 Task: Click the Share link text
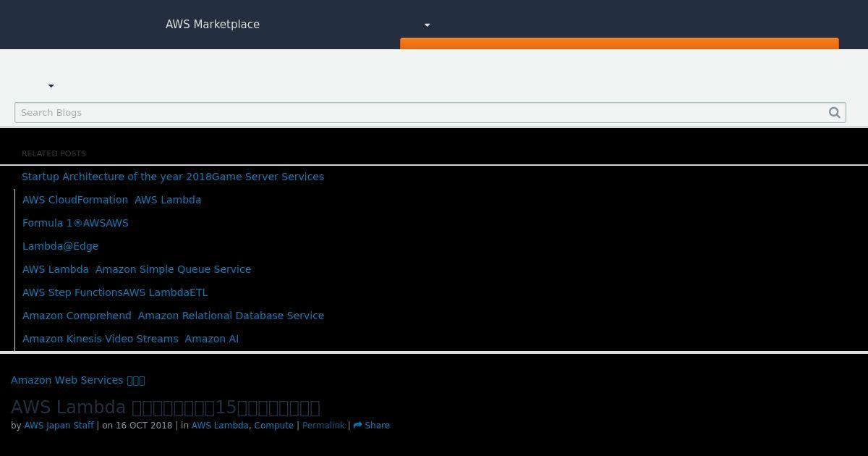click(377, 426)
